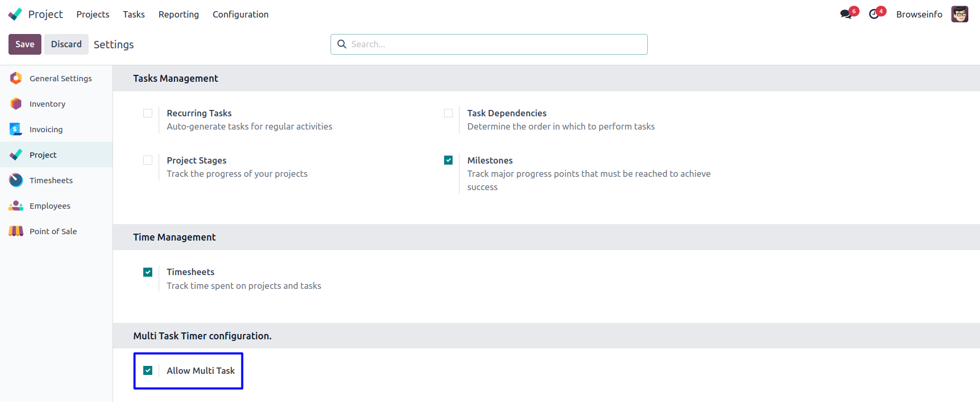Open the Configuration menu

tap(240, 14)
